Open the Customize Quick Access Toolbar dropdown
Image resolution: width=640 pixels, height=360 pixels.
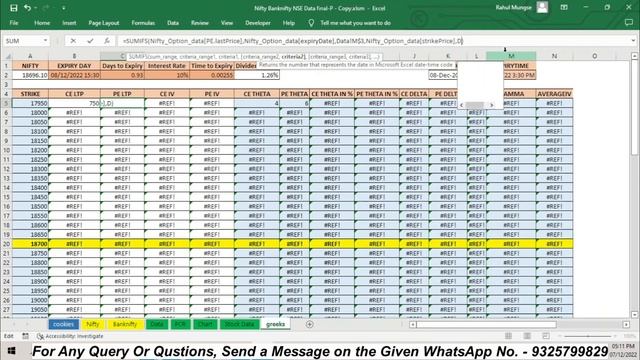pos(63,8)
